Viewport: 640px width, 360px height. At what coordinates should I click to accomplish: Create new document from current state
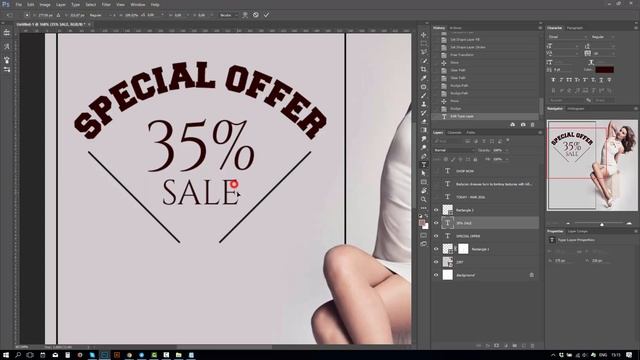[x=513, y=124]
